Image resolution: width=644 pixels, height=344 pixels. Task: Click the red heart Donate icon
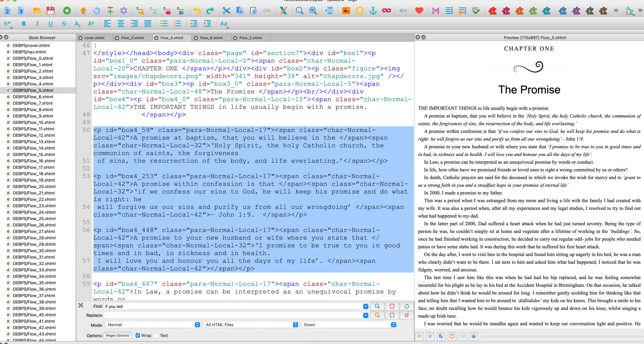tap(419, 11)
